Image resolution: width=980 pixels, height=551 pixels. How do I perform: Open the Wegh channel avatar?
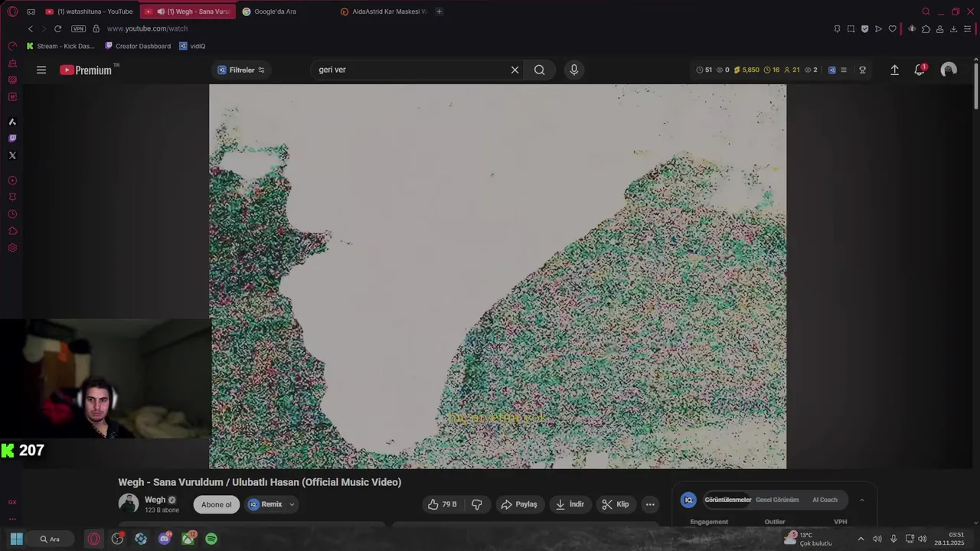pos(129,503)
